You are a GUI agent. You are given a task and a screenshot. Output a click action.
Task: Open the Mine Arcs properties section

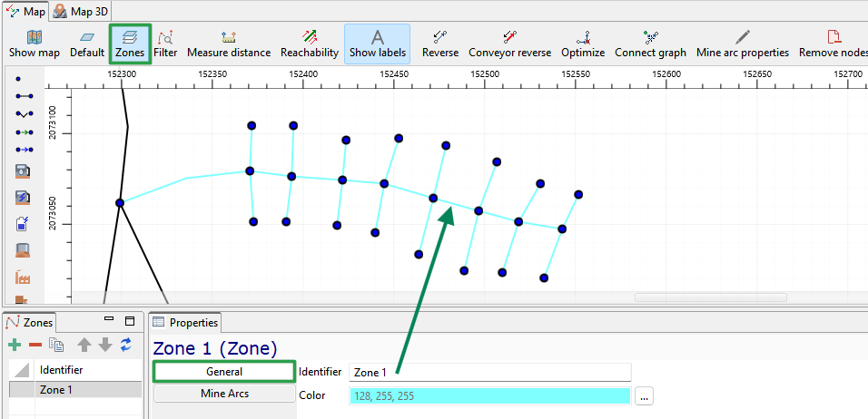pyautogui.click(x=224, y=394)
